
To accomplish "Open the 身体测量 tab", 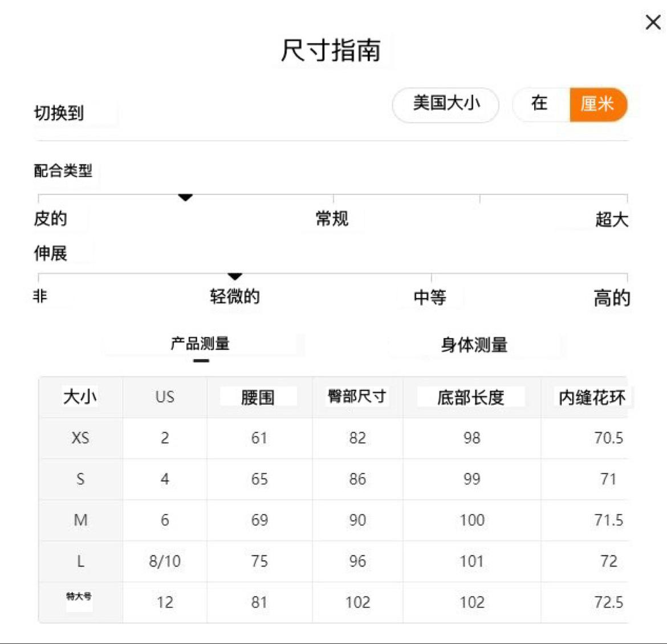I will tap(474, 345).
